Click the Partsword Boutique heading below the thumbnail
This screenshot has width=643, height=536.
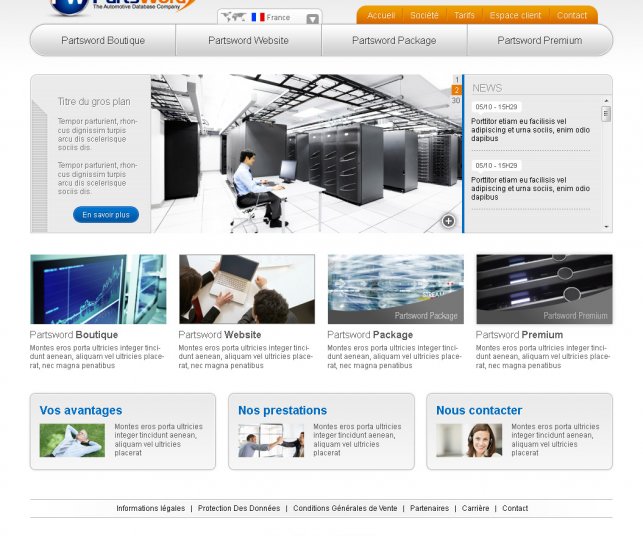point(74,335)
